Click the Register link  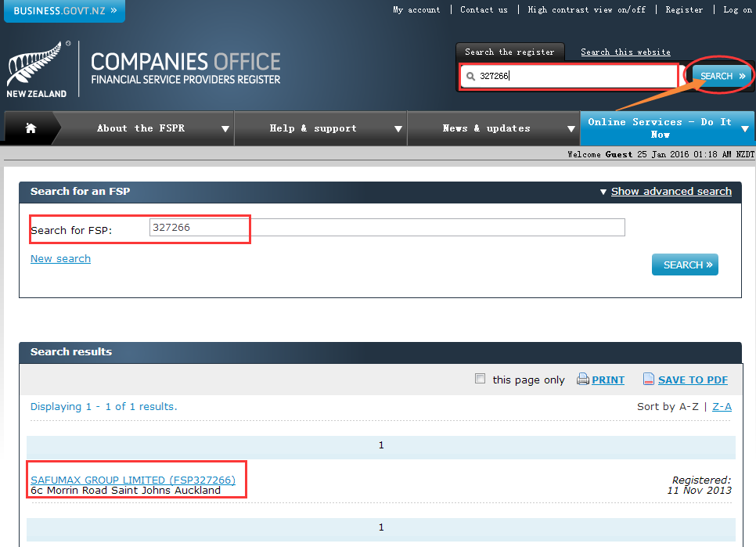[684, 9]
